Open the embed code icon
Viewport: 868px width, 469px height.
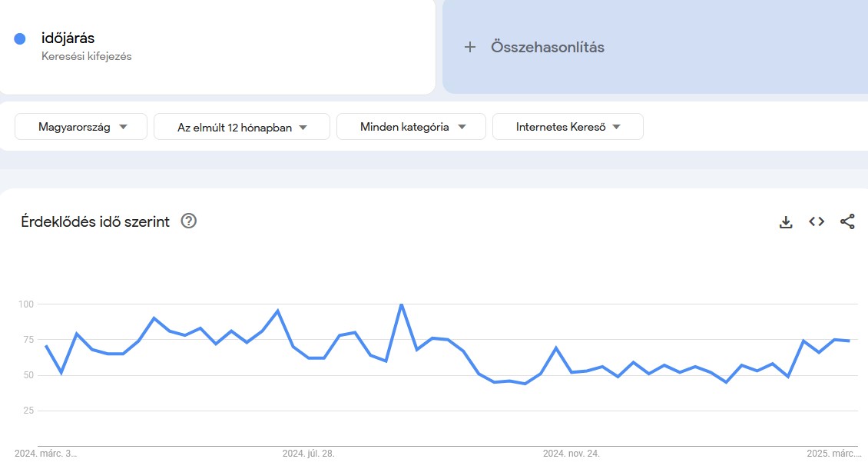[817, 222]
